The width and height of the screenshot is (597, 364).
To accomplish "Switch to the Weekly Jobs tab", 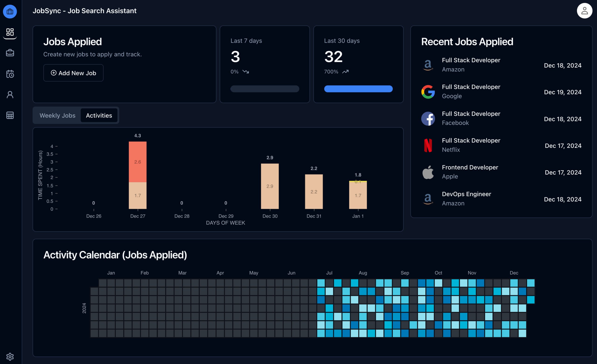I will point(57,115).
